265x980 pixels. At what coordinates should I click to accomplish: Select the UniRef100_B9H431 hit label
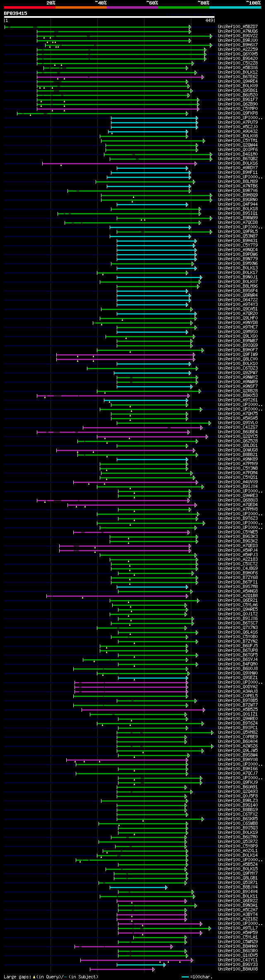click(238, 240)
